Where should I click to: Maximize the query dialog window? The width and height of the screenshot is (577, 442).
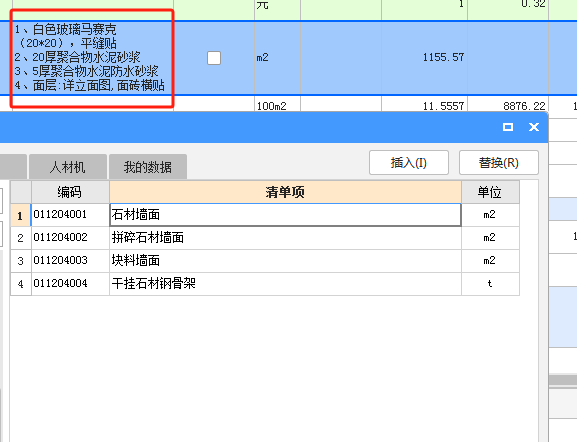[508, 127]
